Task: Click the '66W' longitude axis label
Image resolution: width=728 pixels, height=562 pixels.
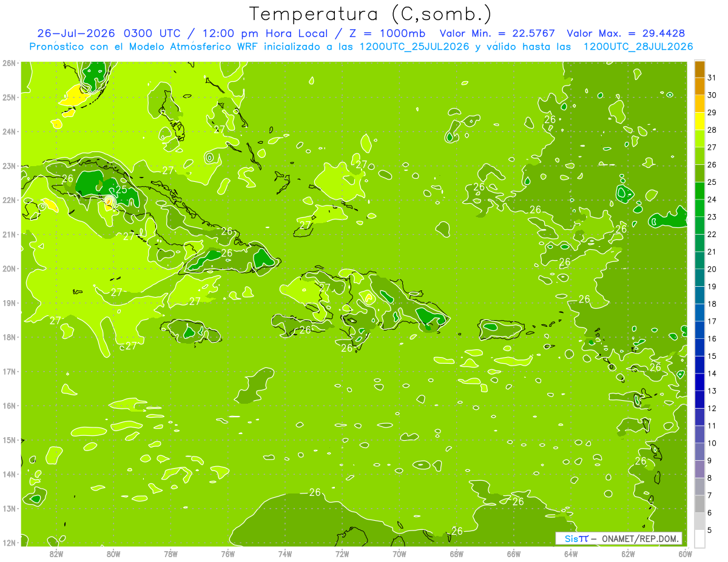Action: click(514, 554)
